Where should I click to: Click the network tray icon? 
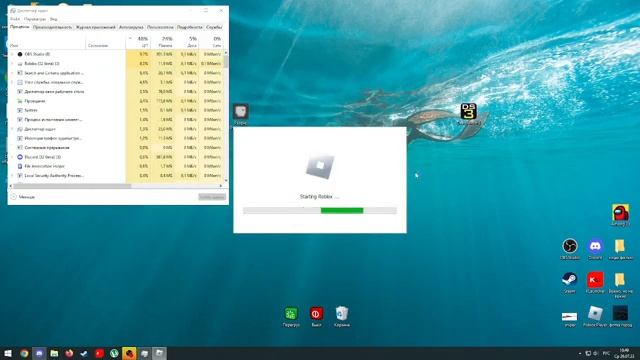click(x=588, y=353)
